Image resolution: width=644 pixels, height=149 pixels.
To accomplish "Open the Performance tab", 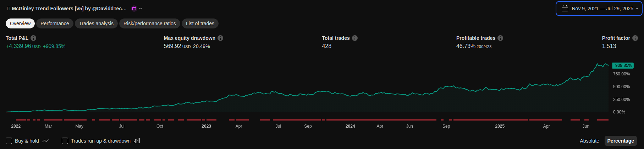I will click(x=55, y=23).
